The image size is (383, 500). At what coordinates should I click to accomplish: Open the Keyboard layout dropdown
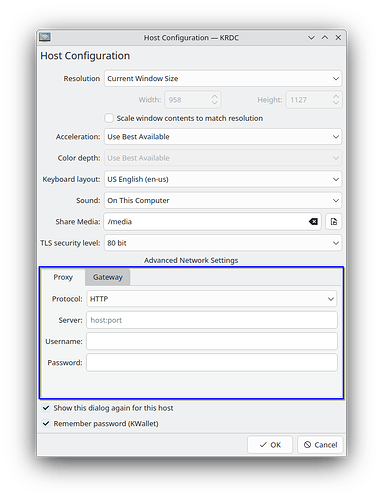[x=223, y=179]
